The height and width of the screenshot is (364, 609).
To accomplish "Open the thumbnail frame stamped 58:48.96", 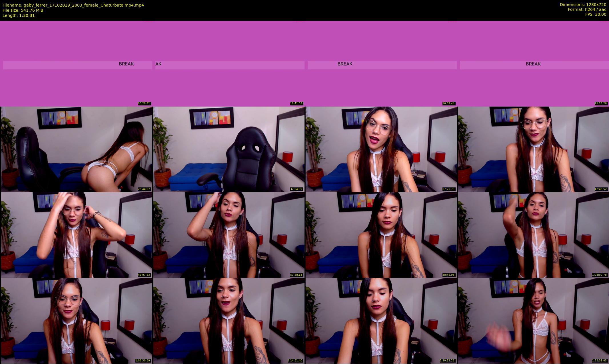I will pos(381,235).
